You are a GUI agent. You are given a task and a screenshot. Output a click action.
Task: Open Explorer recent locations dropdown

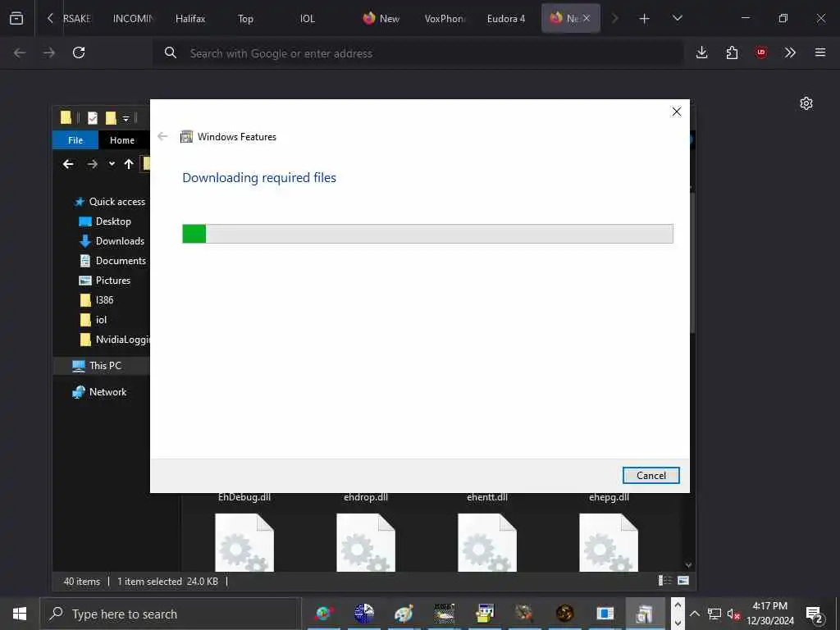click(x=112, y=164)
